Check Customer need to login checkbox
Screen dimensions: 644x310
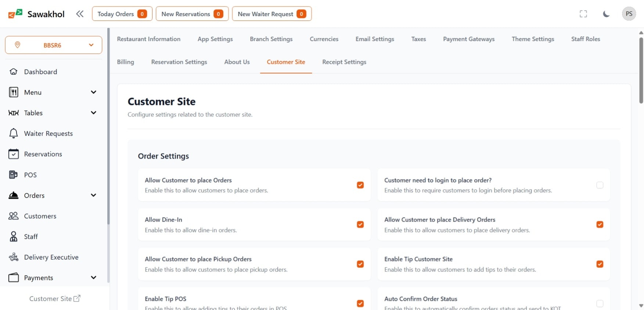point(600,185)
